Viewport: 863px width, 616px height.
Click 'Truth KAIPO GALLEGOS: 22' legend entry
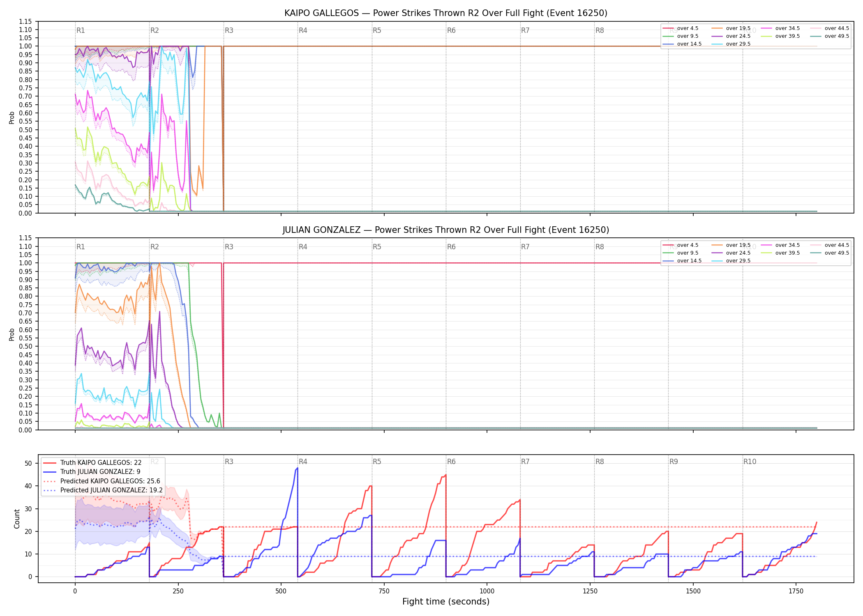[92, 463]
